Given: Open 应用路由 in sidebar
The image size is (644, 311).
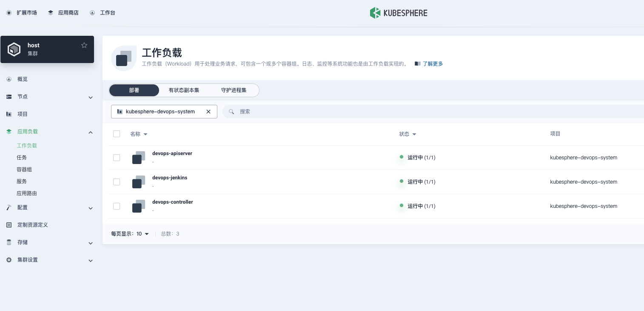Looking at the screenshot, I should (x=27, y=193).
